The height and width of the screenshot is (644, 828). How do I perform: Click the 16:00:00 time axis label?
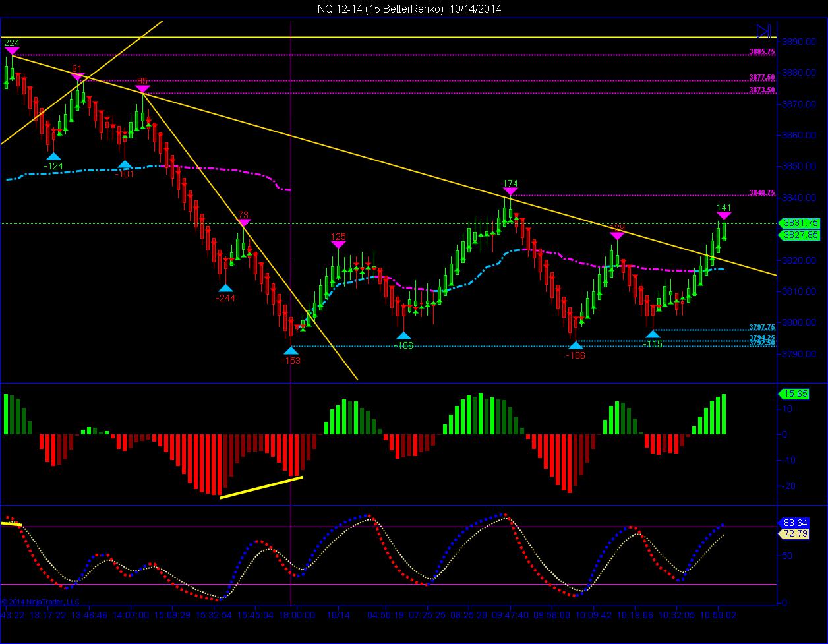click(297, 614)
